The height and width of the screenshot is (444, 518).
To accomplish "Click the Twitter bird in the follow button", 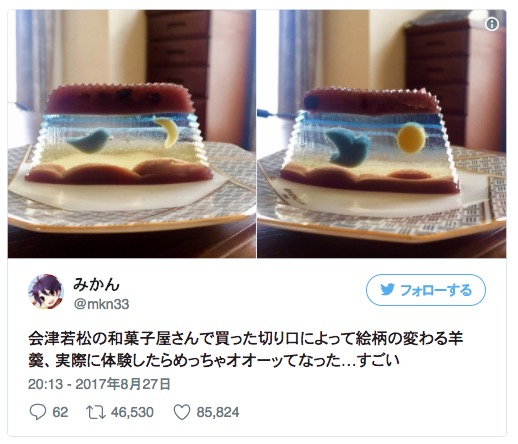I will [x=387, y=289].
